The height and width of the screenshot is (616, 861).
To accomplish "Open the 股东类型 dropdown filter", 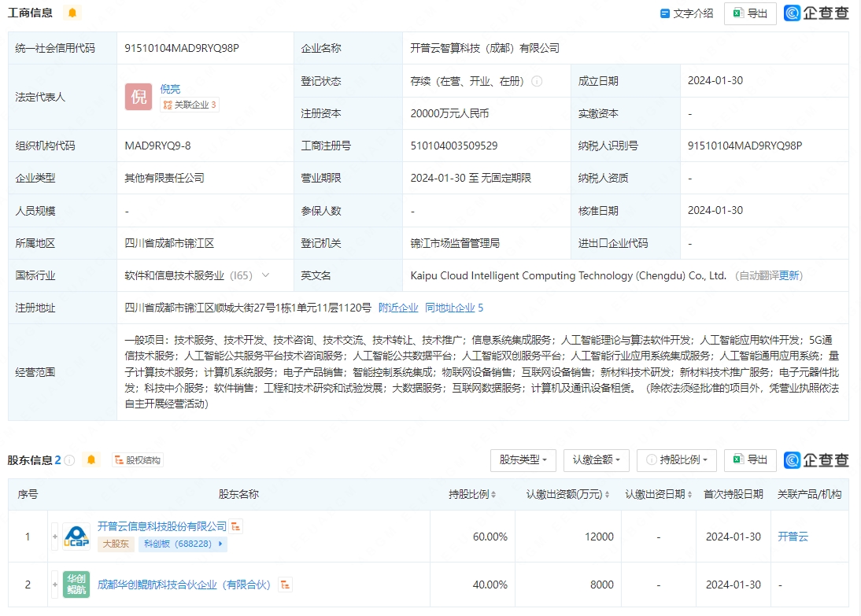I will [x=523, y=460].
